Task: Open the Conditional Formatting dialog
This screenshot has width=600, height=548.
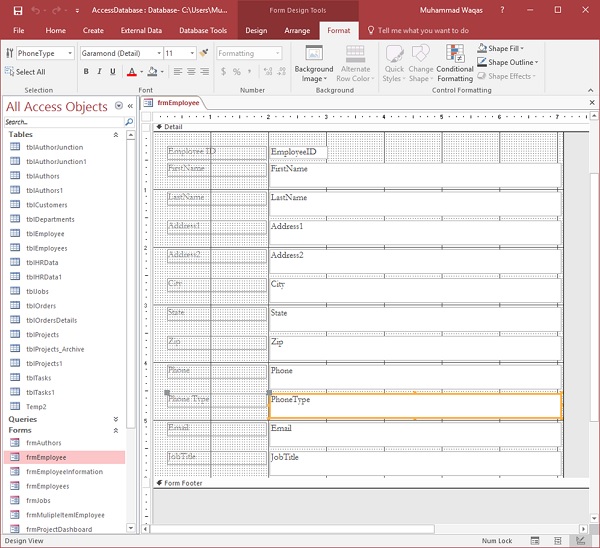Action: tap(455, 64)
